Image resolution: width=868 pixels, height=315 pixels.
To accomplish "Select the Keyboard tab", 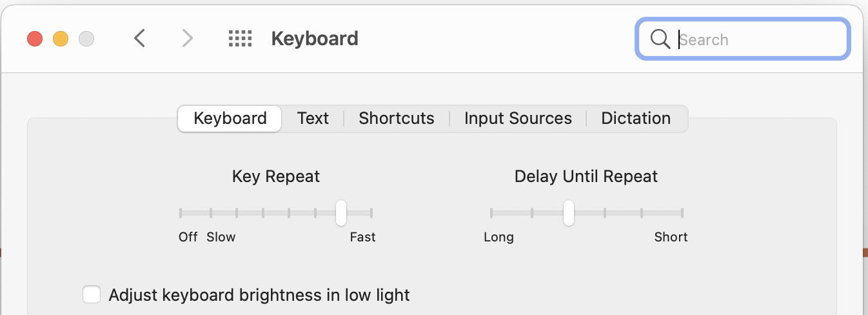I will click(230, 119).
